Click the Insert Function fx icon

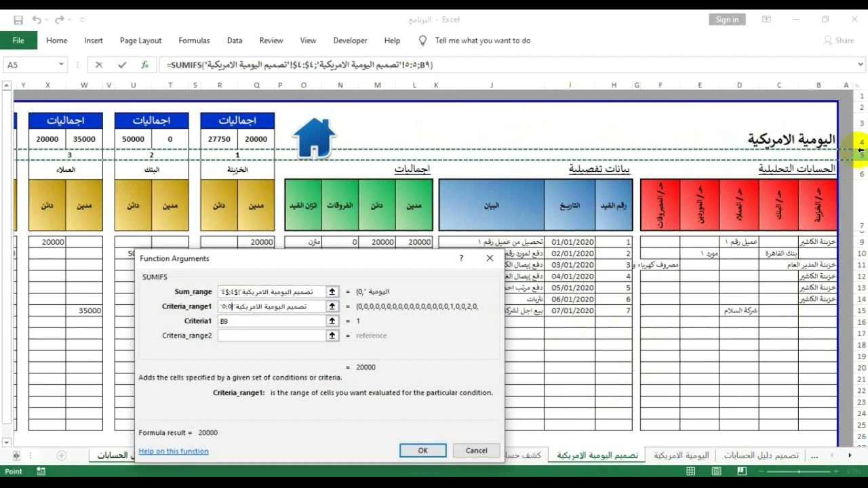coord(144,65)
